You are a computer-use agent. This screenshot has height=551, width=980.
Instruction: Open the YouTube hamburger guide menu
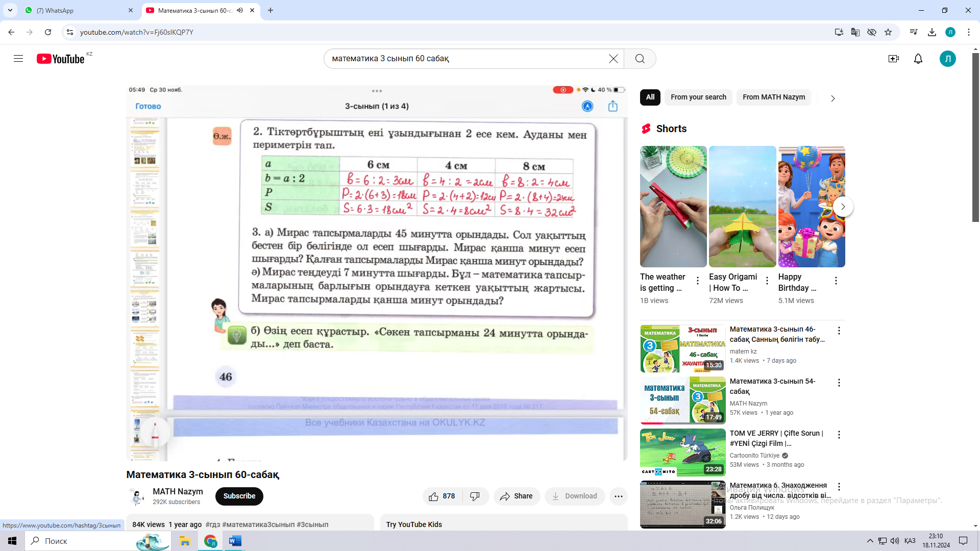18,59
